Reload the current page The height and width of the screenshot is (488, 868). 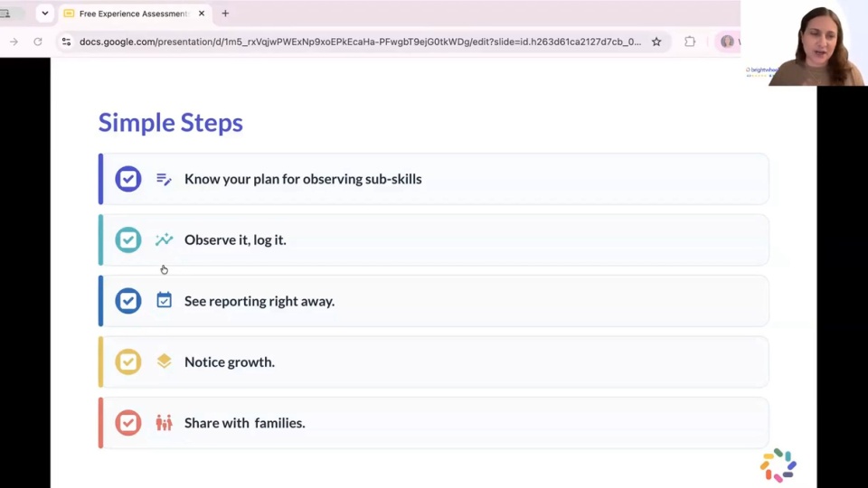click(x=38, y=42)
